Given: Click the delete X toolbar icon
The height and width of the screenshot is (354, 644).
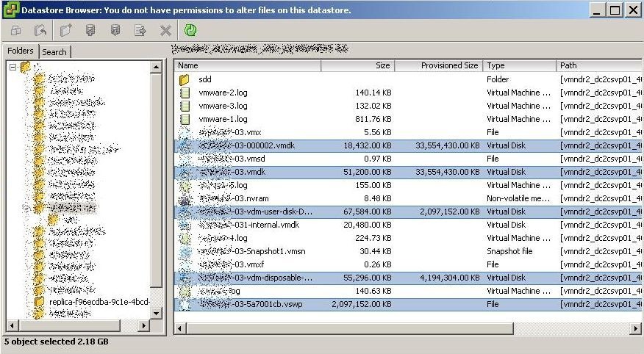Looking at the screenshot, I should (165, 30).
